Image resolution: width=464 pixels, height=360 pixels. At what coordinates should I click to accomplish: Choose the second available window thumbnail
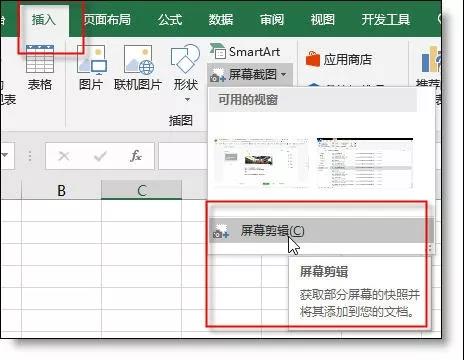tap(365, 163)
